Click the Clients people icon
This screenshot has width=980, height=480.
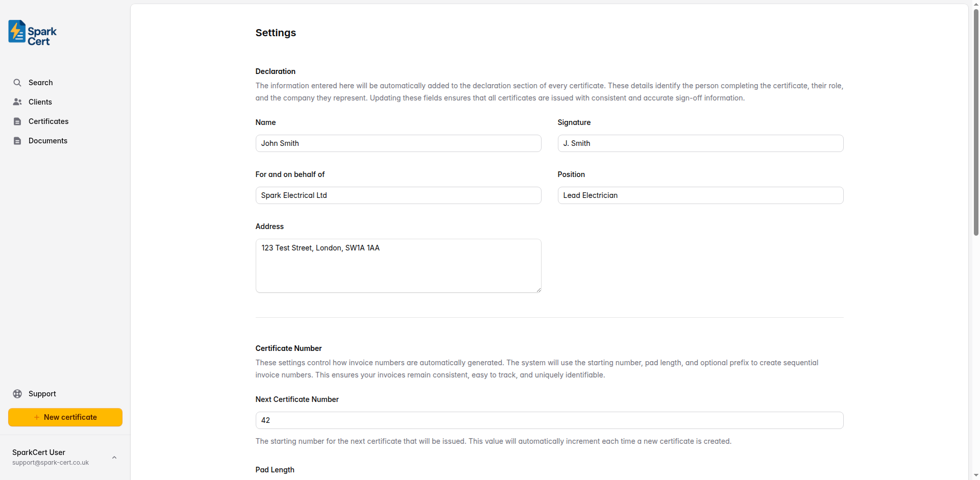[x=17, y=102]
